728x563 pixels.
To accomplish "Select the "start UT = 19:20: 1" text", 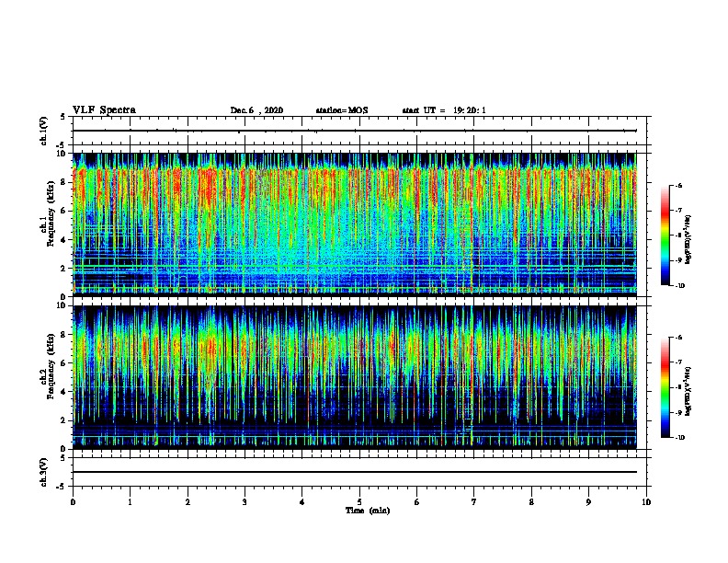I will (444, 110).
